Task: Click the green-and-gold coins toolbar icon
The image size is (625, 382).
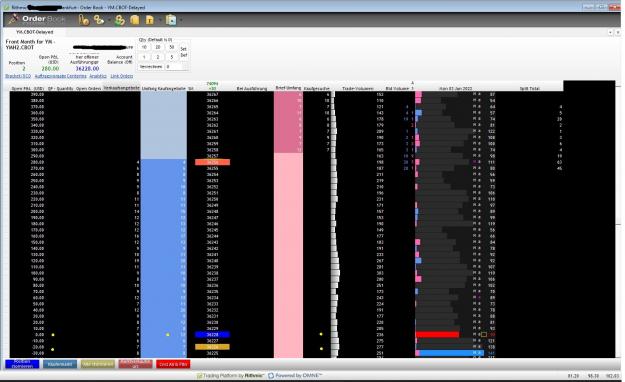Action: pyautogui.click(x=120, y=20)
